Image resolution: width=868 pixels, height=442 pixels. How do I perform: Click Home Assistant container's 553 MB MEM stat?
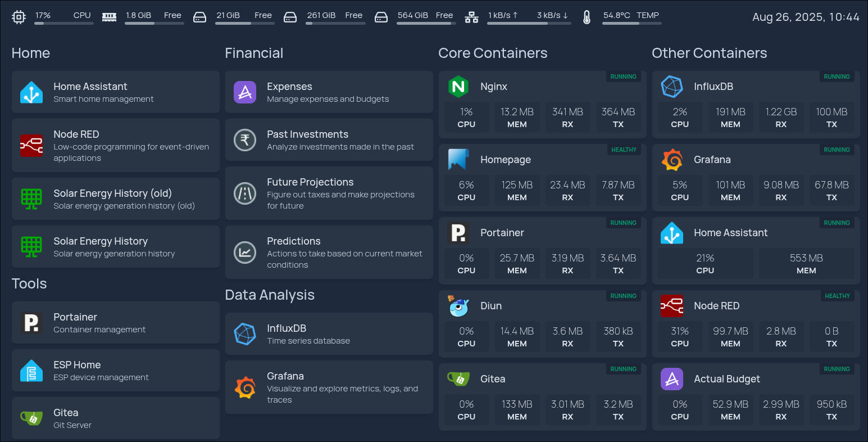tap(807, 264)
